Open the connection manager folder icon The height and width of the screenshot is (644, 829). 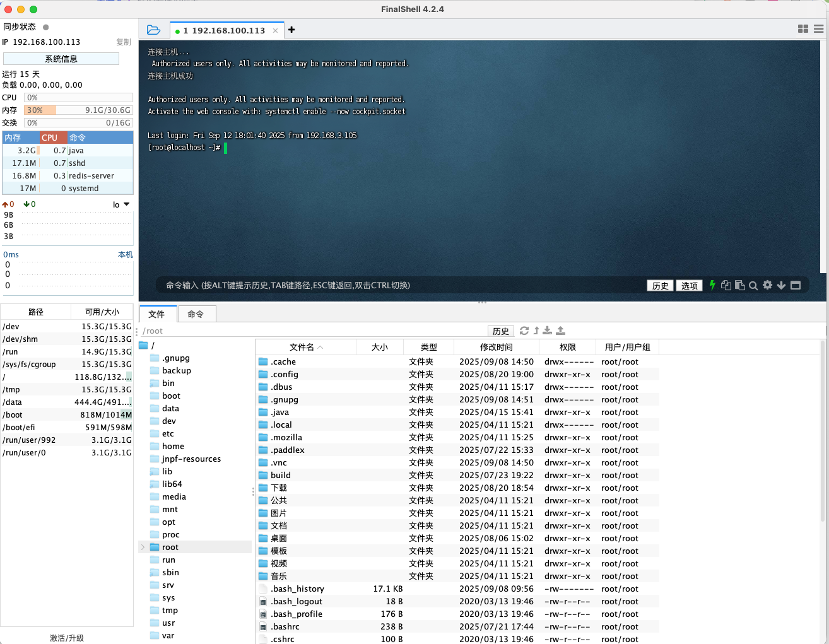tap(153, 30)
